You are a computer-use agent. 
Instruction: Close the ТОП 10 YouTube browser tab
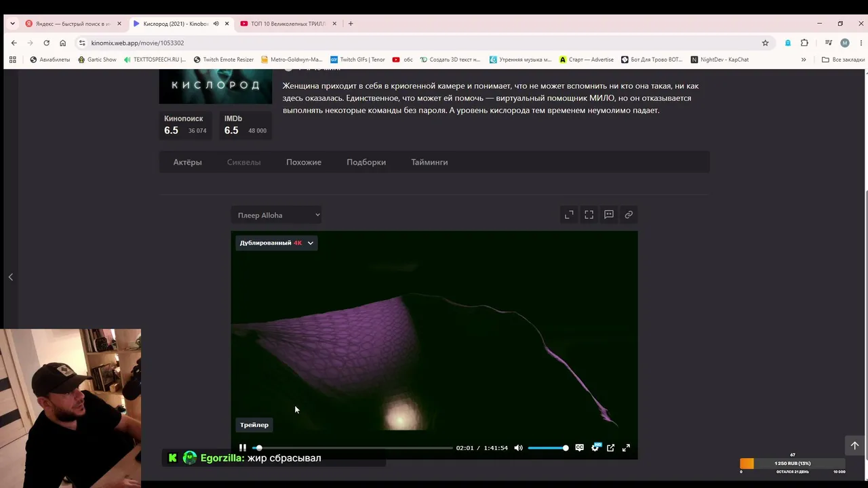pos(334,24)
